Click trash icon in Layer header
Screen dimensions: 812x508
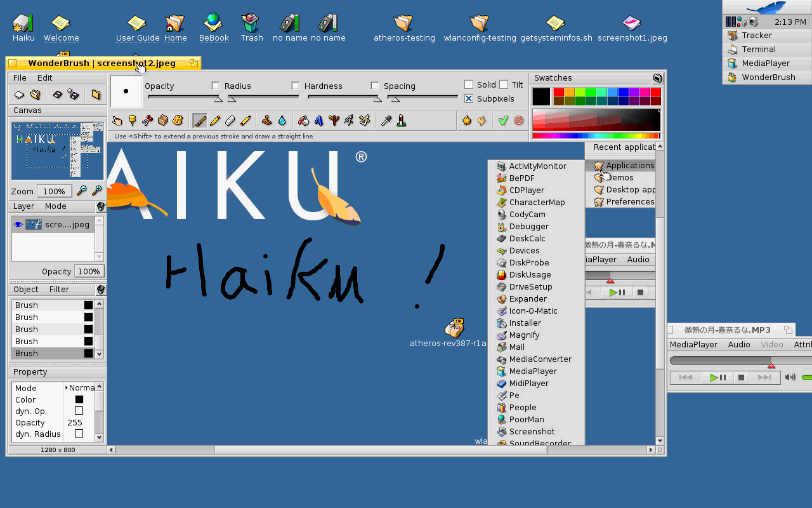100,206
